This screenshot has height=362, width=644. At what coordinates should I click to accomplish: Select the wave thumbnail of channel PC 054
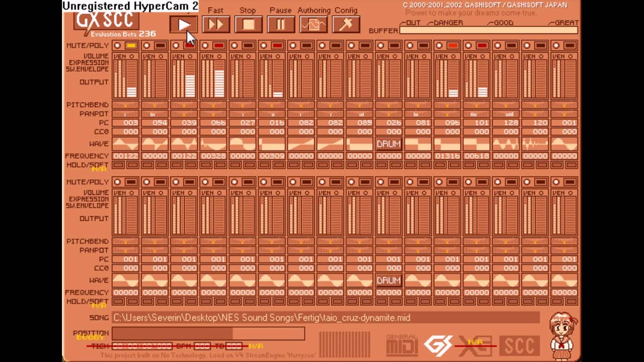pos(154,144)
